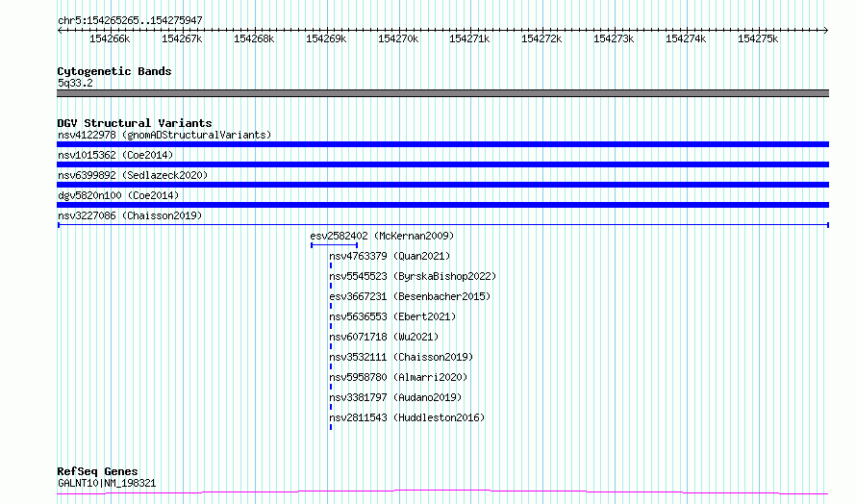This screenshot has width=856, height=504.
Task: Open variant nsv5545523 (ByrskaBishop2022) label
Action: coord(413,276)
